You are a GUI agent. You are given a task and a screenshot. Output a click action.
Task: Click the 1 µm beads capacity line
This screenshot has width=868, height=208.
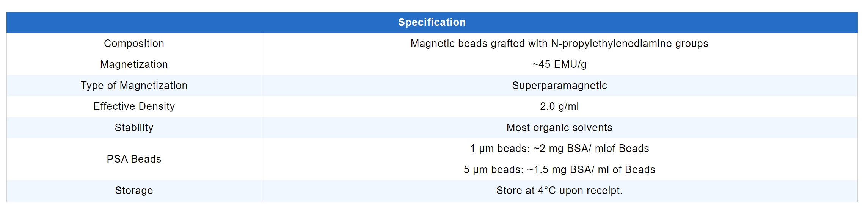559,149
